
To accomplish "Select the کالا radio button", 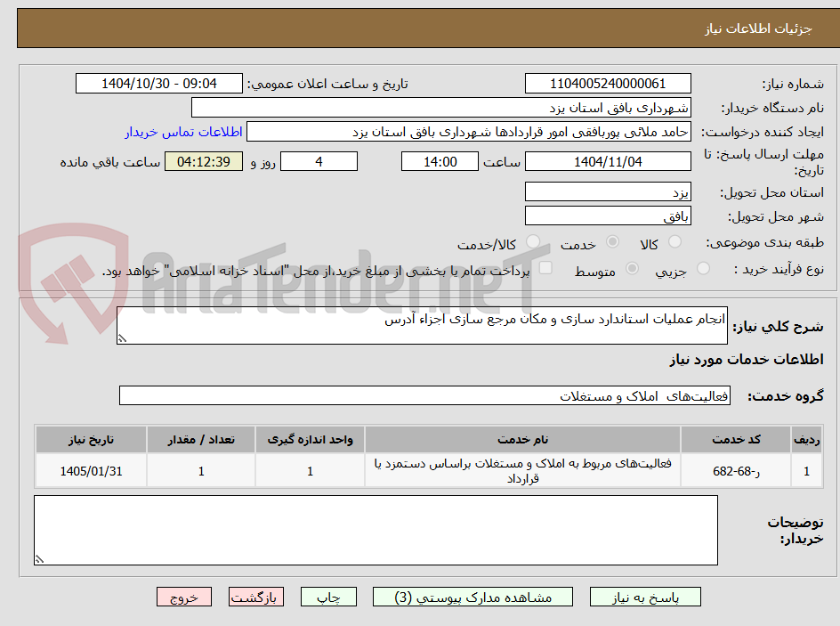I will [675, 241].
